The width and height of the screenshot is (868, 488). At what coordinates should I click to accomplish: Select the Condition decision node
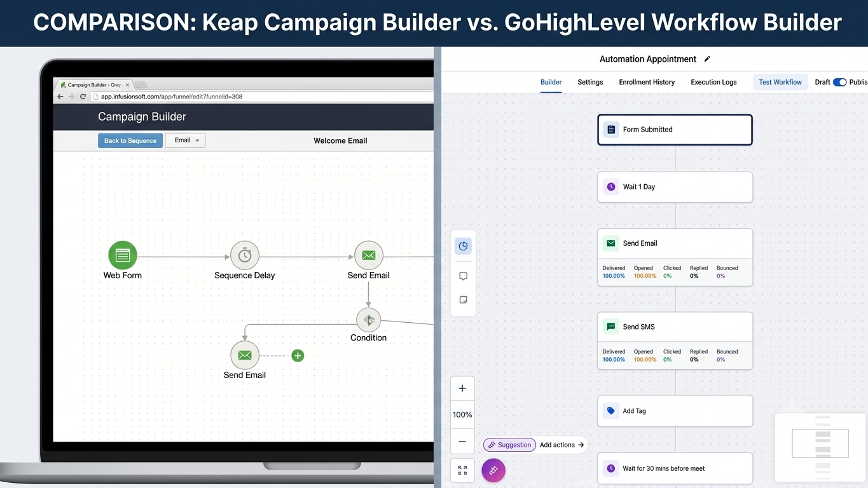[368, 320]
